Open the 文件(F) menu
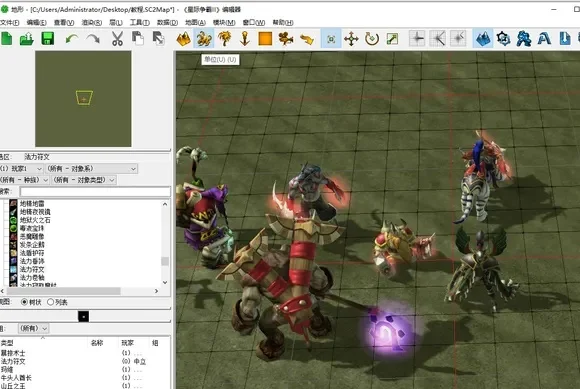Image resolution: width=580 pixels, height=389 pixels. (x=10, y=23)
